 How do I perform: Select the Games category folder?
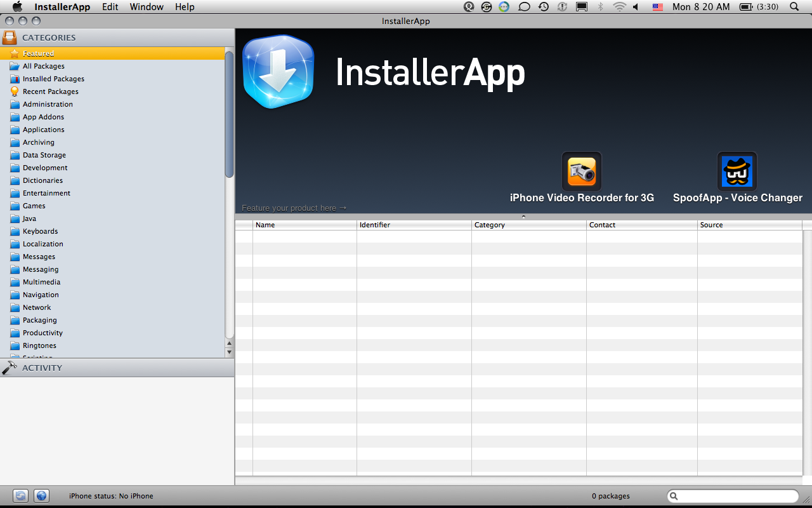click(34, 206)
